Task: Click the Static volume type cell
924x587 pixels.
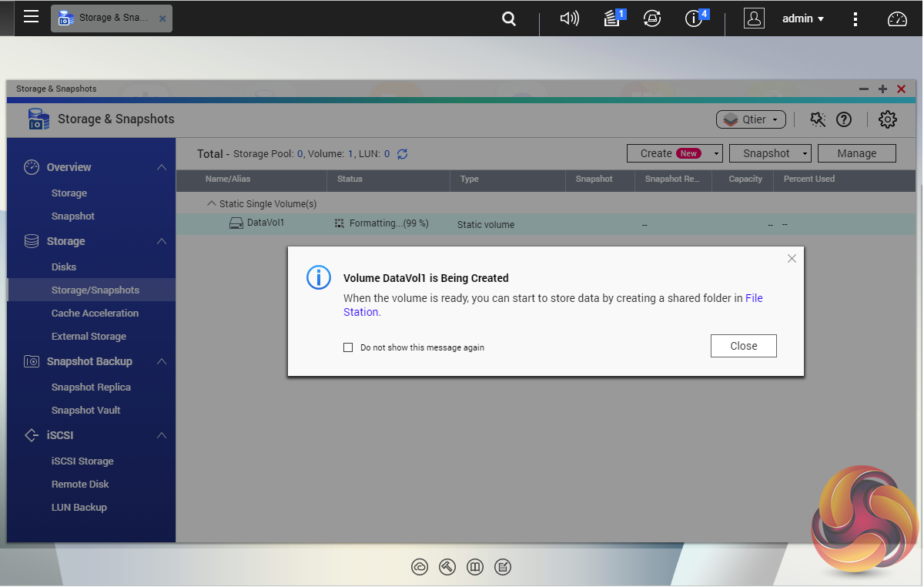Action: (486, 225)
